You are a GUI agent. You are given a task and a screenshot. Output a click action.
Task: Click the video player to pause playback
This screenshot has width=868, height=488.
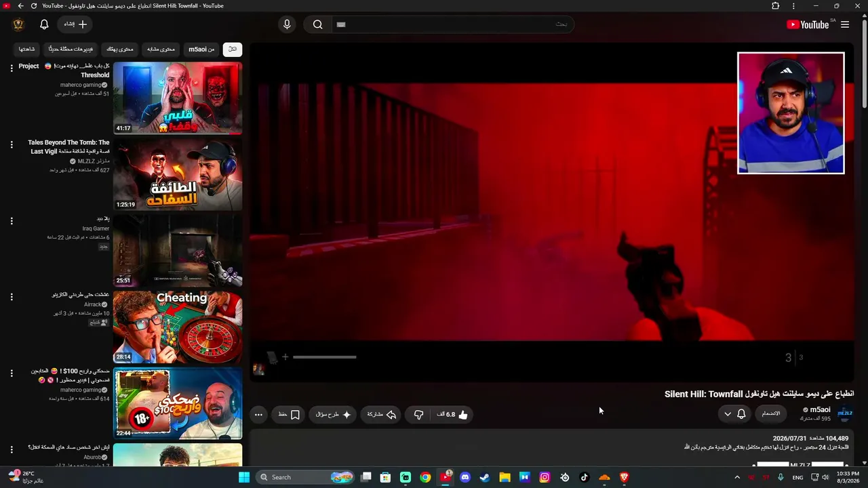pyautogui.click(x=552, y=213)
